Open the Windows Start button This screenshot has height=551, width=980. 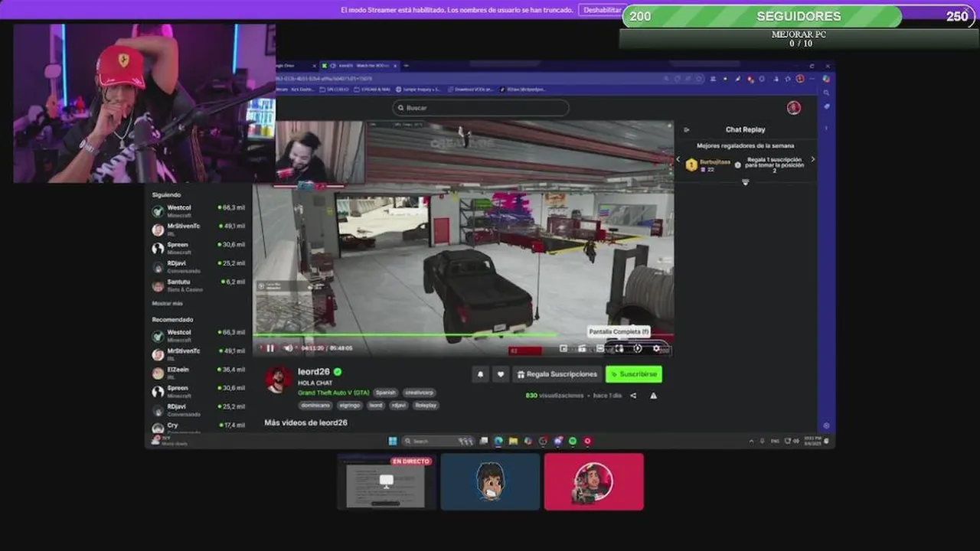tap(393, 441)
